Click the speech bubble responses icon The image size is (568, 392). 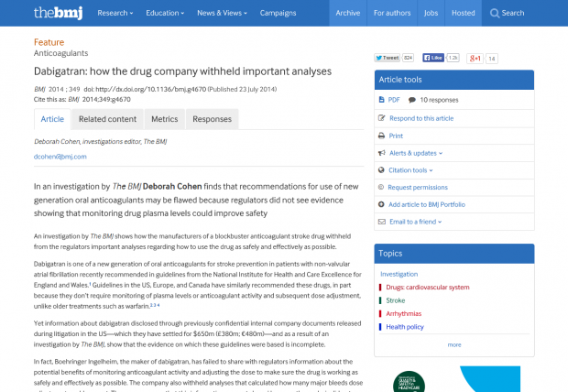pos(412,100)
